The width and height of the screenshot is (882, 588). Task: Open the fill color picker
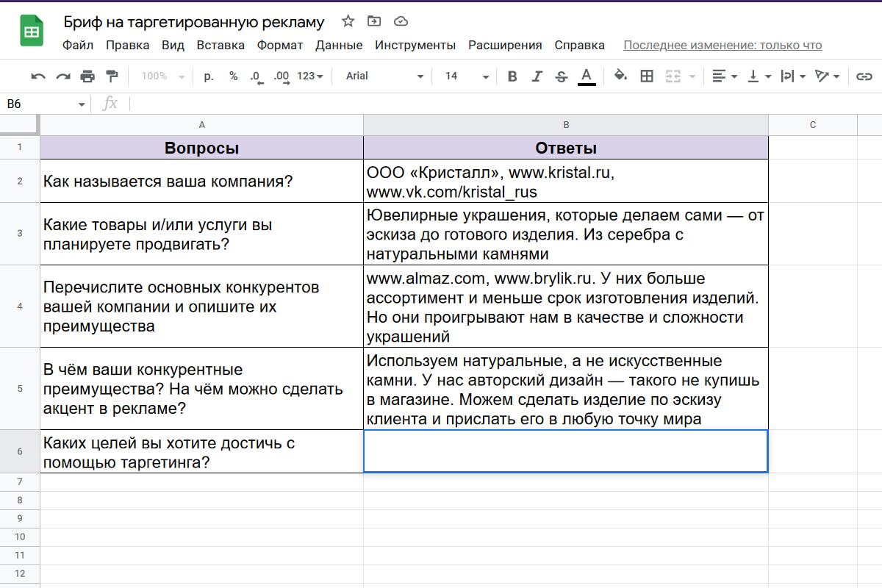coord(621,76)
